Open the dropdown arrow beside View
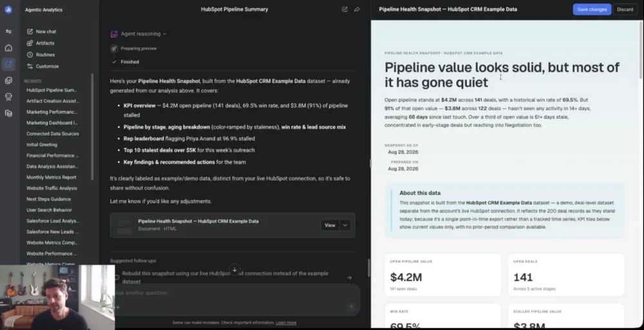Screen dimensions: 644x330 click(x=345, y=225)
